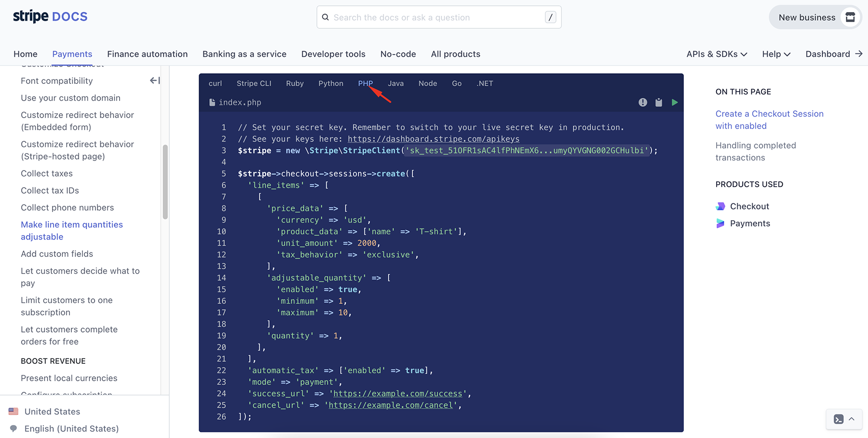Open the New business account storefront icon
868x438 pixels.
click(x=850, y=17)
